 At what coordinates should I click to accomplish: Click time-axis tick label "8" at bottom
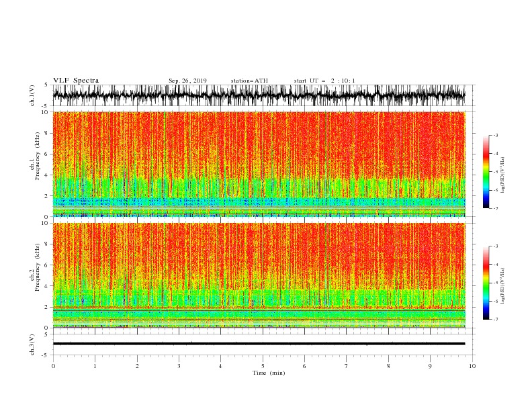pyautogui.click(x=388, y=366)
